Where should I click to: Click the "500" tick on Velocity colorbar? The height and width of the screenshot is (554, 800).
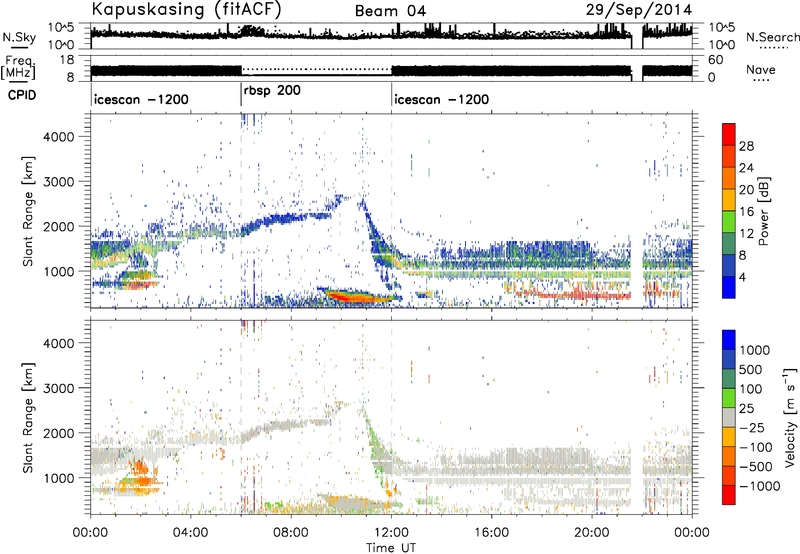pos(750,370)
